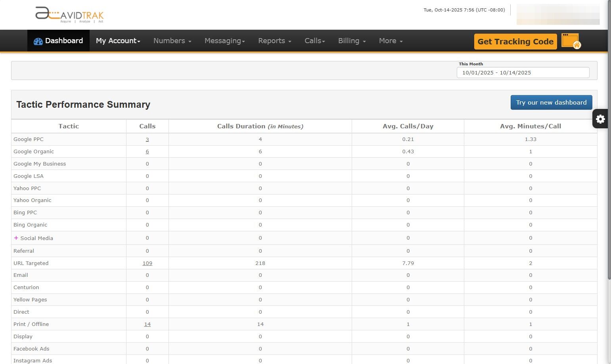Click the Try our new dashboard button

(551, 102)
